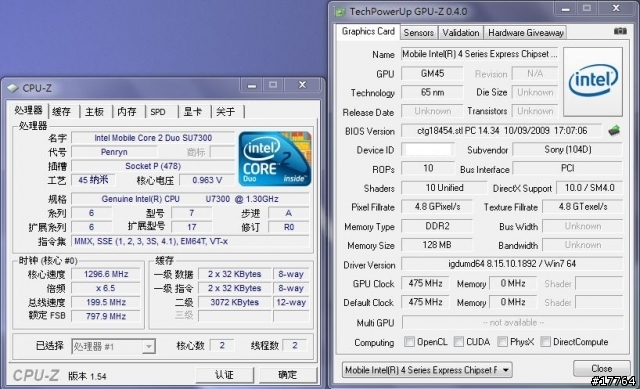Click the 65 nm Technology value
640x389 pixels.
pos(432,92)
